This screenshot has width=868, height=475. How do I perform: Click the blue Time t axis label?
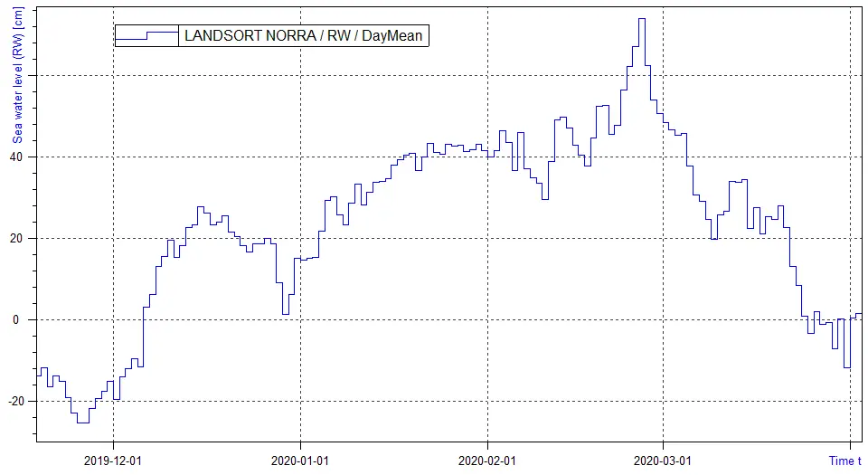point(844,461)
